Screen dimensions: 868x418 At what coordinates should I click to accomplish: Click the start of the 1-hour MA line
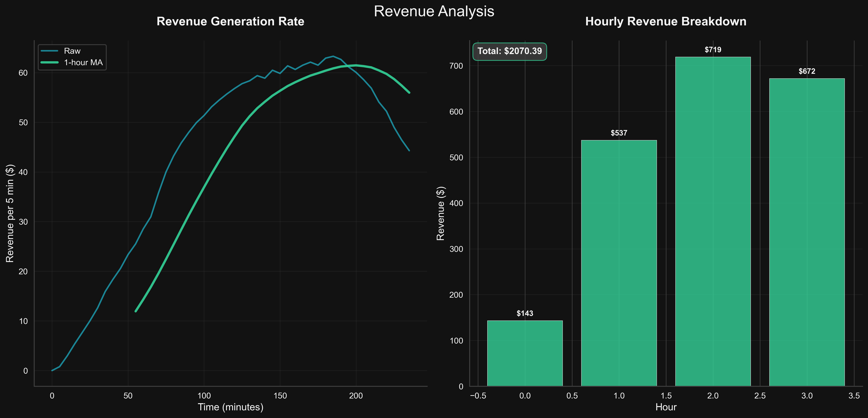pos(136,311)
